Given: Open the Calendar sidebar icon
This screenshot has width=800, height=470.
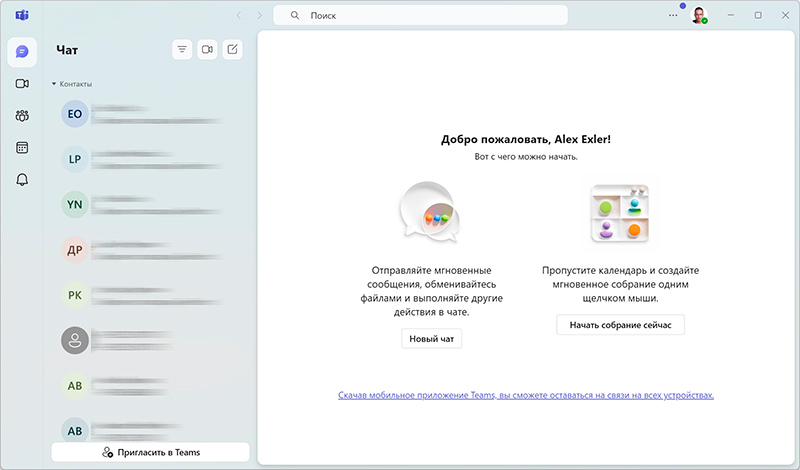Looking at the screenshot, I should pyautogui.click(x=22, y=148).
